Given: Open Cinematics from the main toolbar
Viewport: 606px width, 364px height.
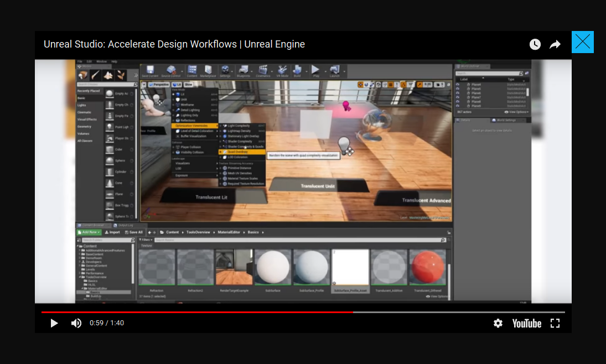Looking at the screenshot, I should [x=264, y=70].
